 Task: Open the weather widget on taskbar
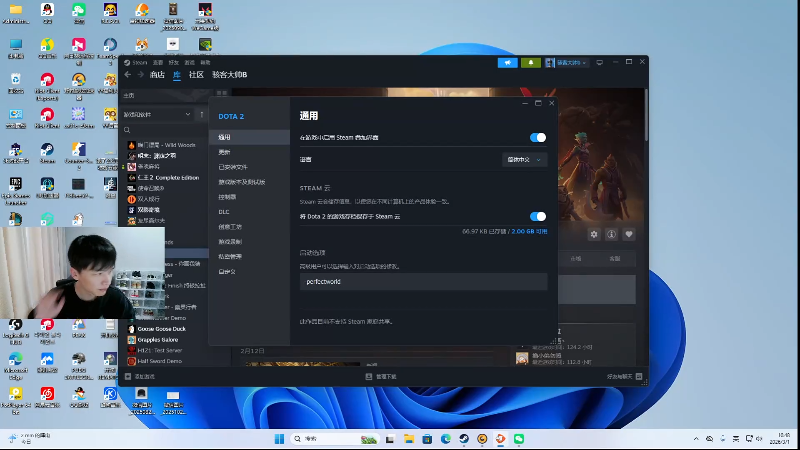[x=30, y=439]
